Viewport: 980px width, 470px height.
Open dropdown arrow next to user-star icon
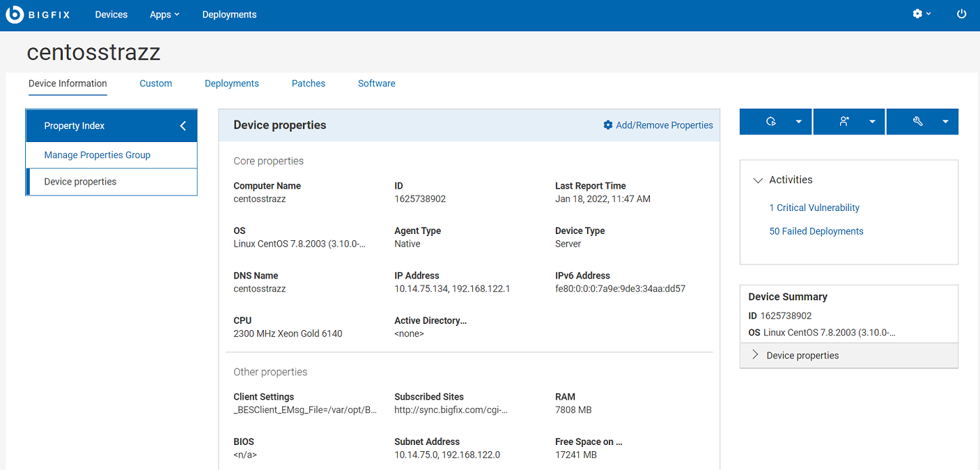coord(872,122)
